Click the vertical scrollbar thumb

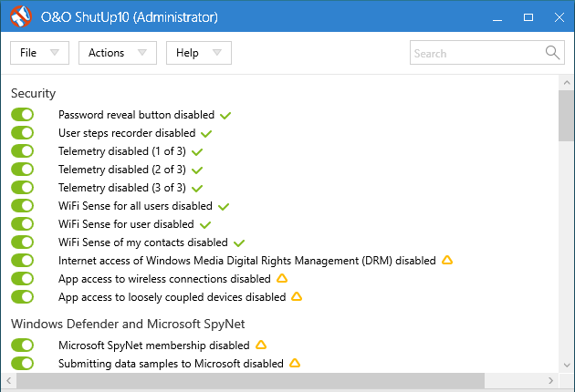(x=567, y=116)
